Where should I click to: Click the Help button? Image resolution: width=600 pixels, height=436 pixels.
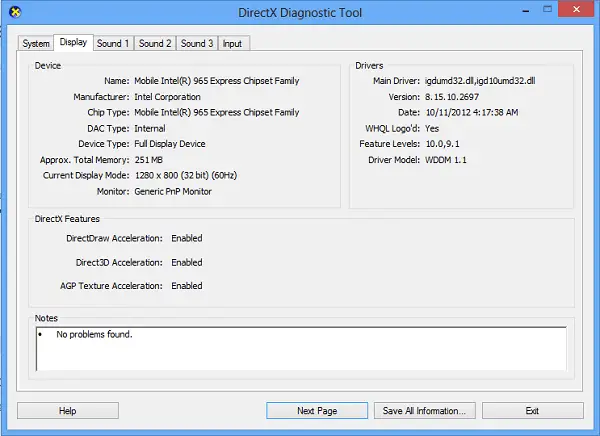68,411
